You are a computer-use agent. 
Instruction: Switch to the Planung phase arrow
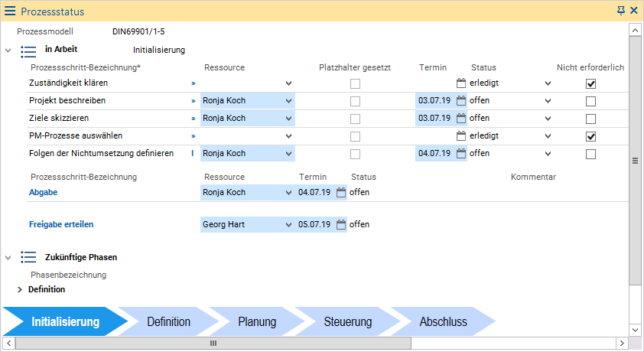tap(257, 321)
